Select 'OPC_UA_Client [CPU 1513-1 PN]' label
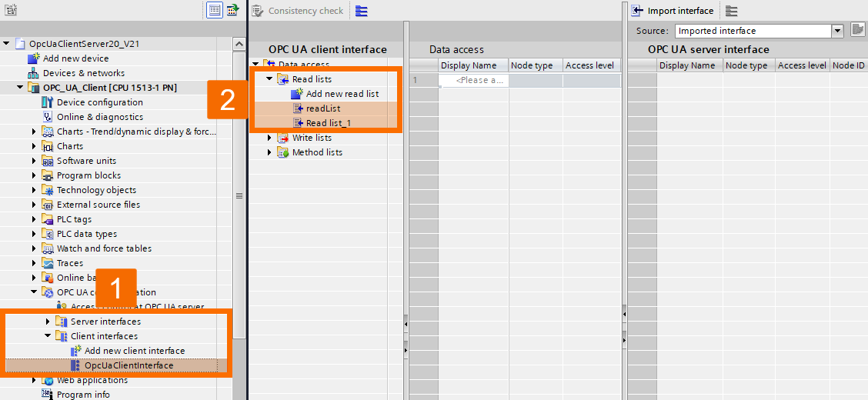Screen dimensions: 868x400 (x=110, y=88)
